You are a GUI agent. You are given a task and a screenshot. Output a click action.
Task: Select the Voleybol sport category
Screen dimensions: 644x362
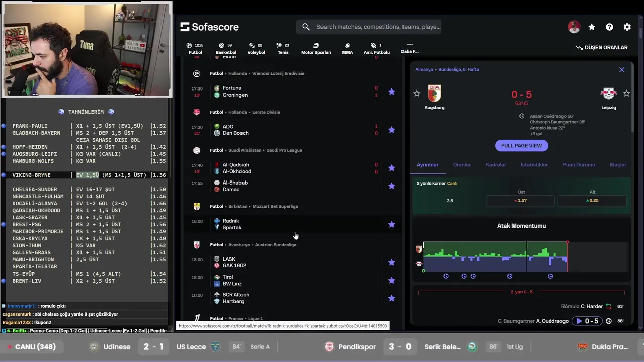point(256,48)
